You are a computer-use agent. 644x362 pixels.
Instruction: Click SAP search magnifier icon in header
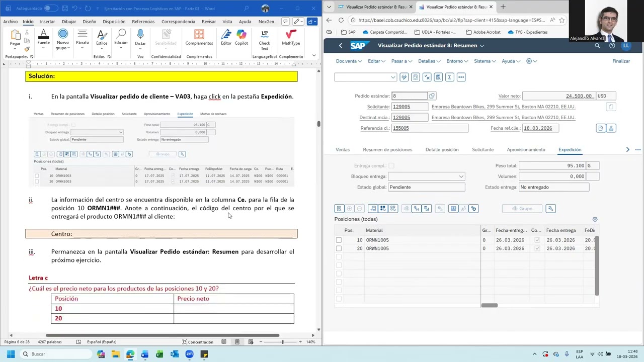(x=597, y=45)
